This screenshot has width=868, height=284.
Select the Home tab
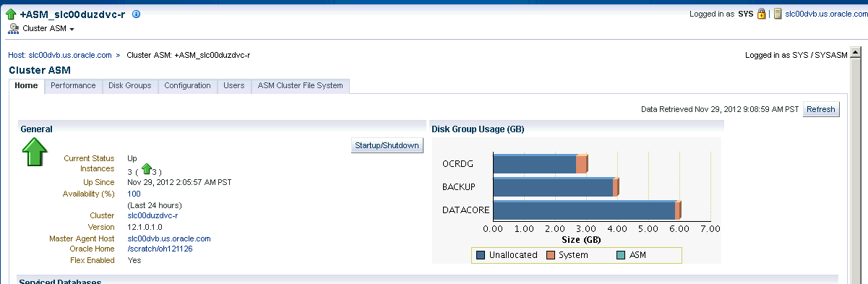(26, 85)
